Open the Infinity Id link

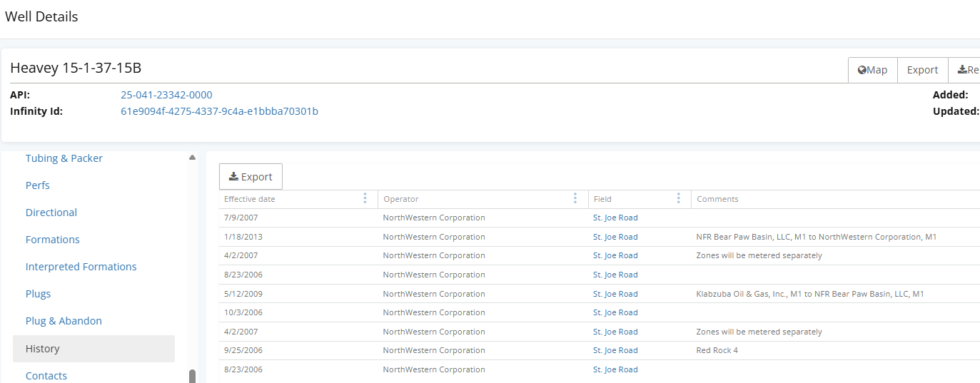pos(219,111)
